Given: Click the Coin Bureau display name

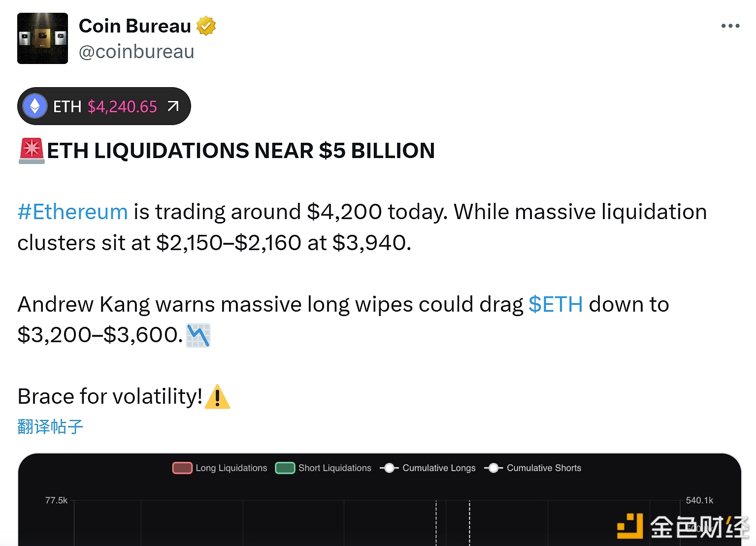Looking at the screenshot, I should [134, 26].
